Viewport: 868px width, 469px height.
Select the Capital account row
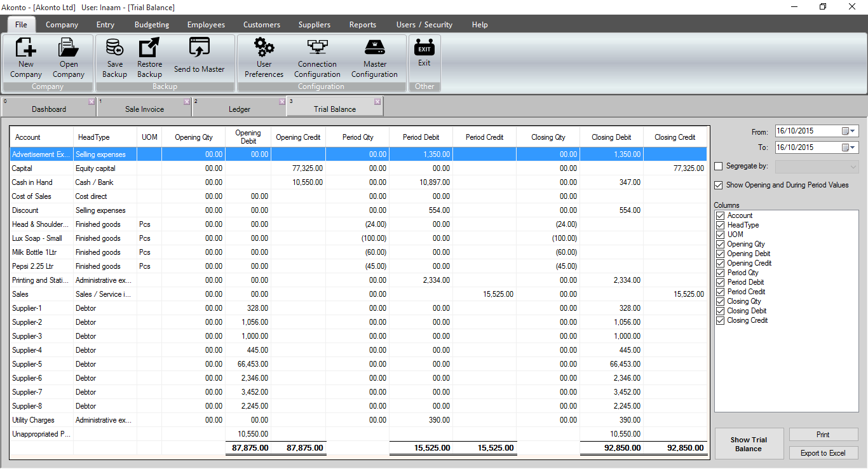(358, 168)
